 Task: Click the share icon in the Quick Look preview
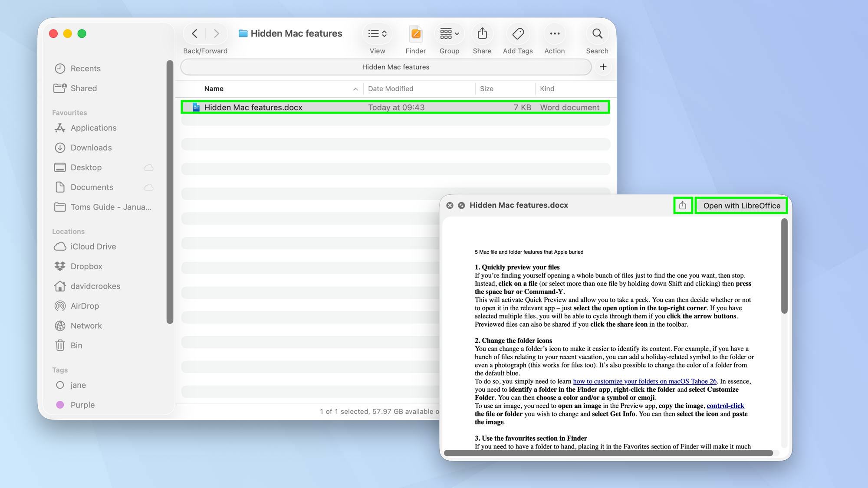[683, 205]
